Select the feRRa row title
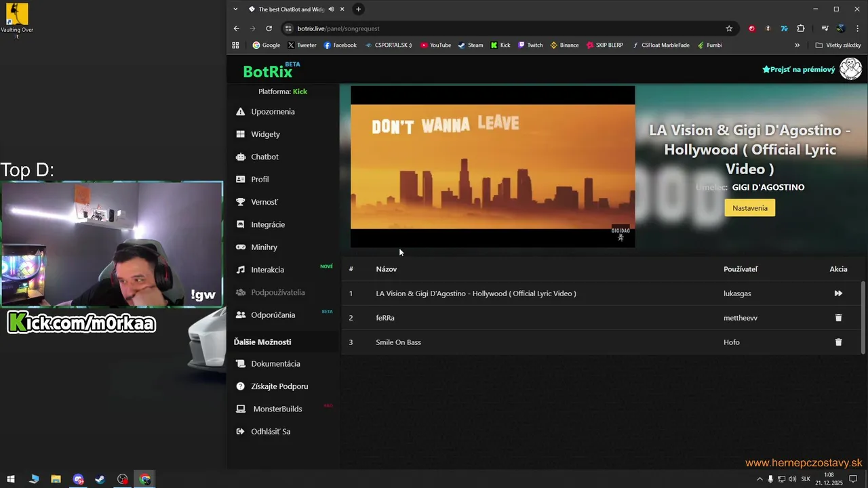 (x=385, y=318)
